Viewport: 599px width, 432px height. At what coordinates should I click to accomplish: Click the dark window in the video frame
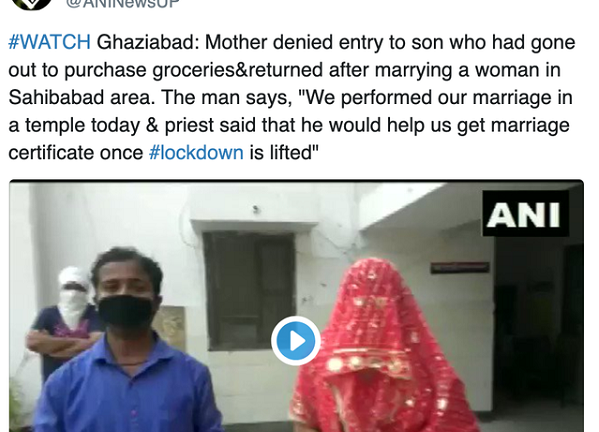pyautogui.click(x=249, y=290)
